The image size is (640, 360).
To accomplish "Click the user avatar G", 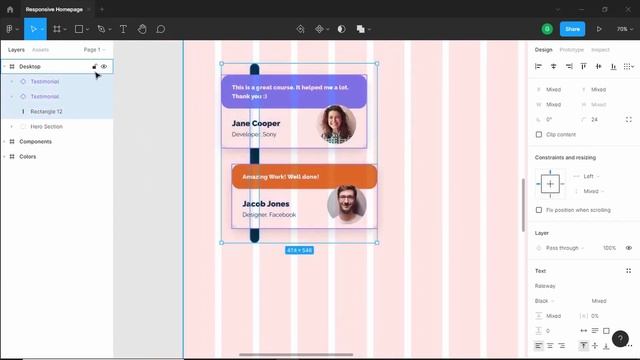I will pos(547,29).
